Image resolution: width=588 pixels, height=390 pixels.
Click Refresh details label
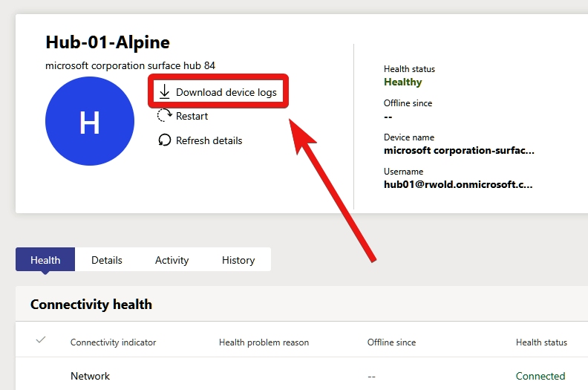click(x=209, y=140)
